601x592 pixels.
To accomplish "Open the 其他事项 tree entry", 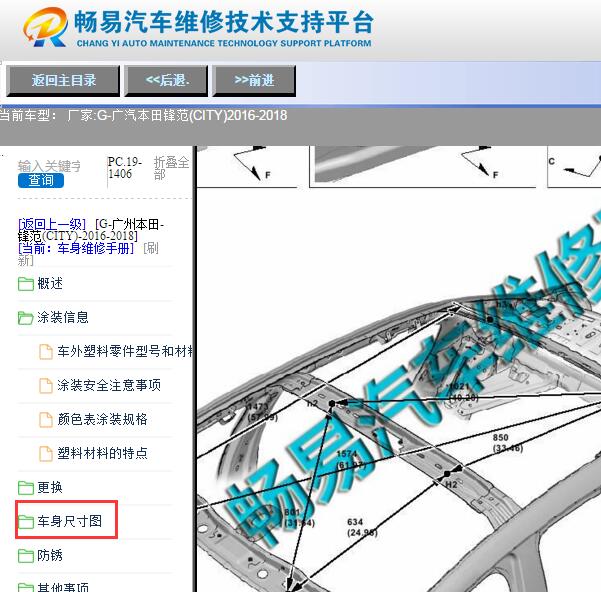I will coord(63,587).
